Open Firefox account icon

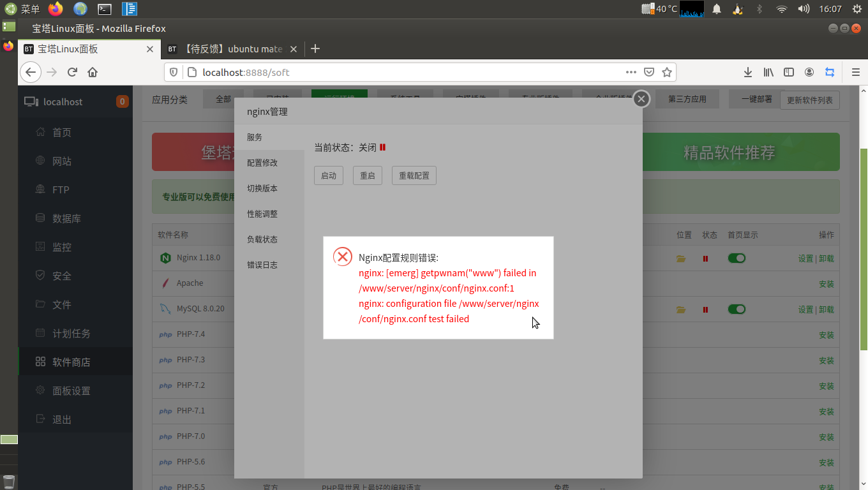[809, 72]
